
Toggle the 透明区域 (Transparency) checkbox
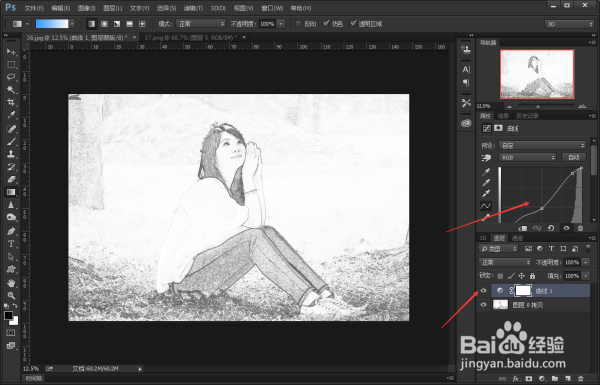(x=353, y=24)
